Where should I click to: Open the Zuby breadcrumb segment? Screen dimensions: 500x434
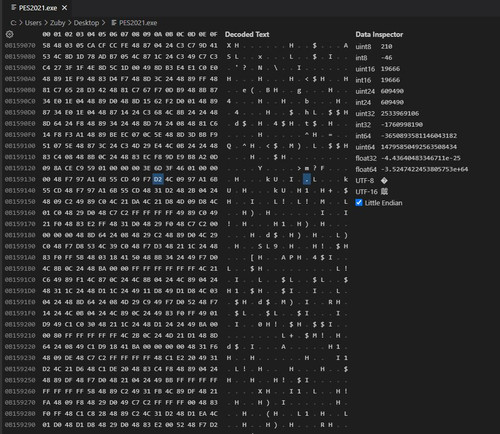coord(57,23)
